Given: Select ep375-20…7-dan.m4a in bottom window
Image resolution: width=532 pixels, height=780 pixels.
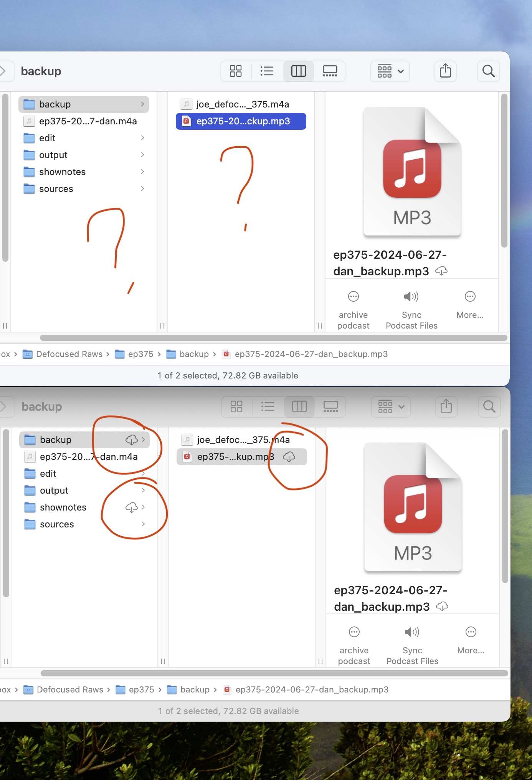Looking at the screenshot, I should click(84, 457).
